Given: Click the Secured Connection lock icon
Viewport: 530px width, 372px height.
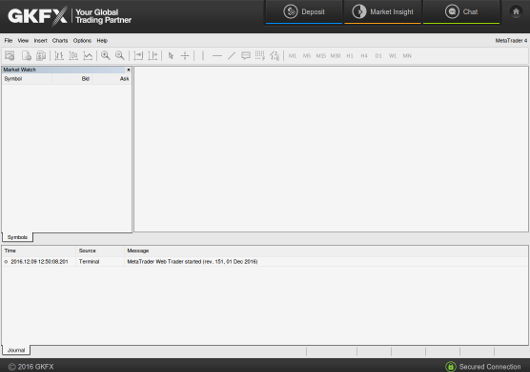Looking at the screenshot, I should [451, 366].
